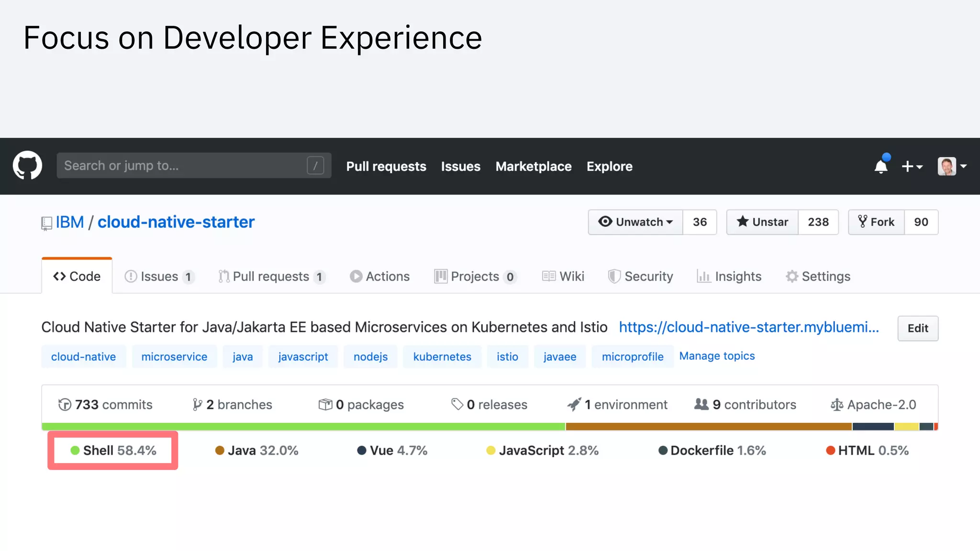Click the slash shortcut key hint in search
Screen dimensions: 980x551
pyautogui.click(x=315, y=166)
